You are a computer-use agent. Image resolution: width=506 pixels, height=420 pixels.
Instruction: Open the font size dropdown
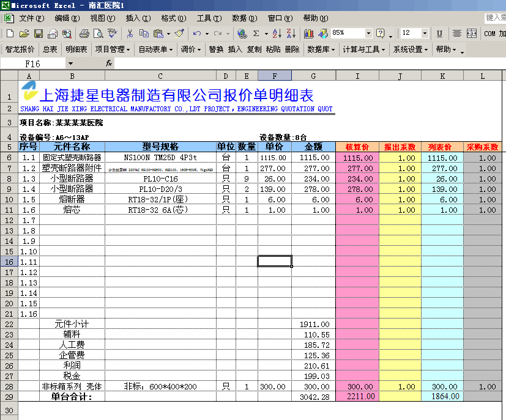coord(425,33)
